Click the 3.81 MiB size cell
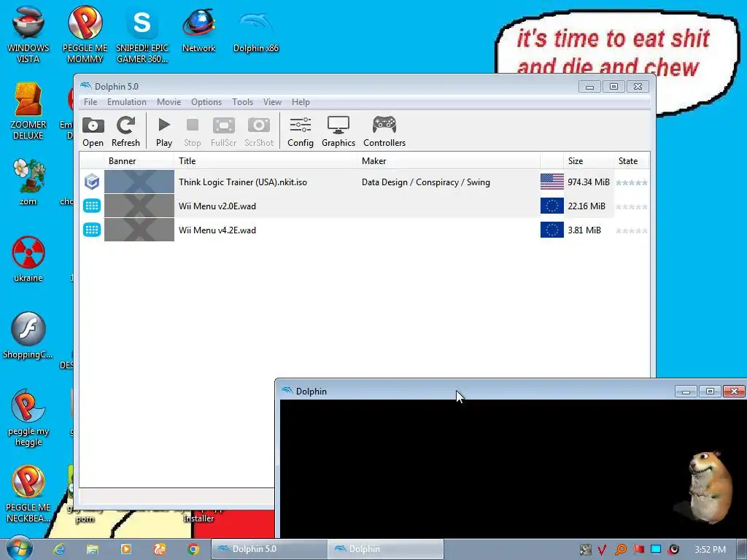This screenshot has width=747, height=560. (x=584, y=230)
